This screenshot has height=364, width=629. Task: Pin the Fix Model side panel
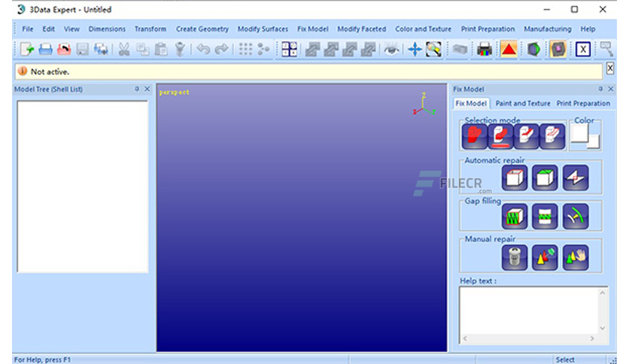600,89
